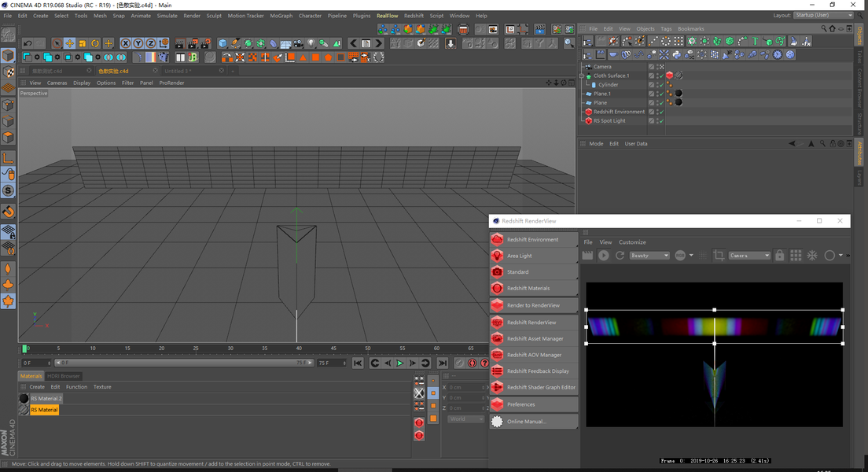Open the Customize menu in RenderView
This screenshot has width=868, height=472.
coord(632,242)
